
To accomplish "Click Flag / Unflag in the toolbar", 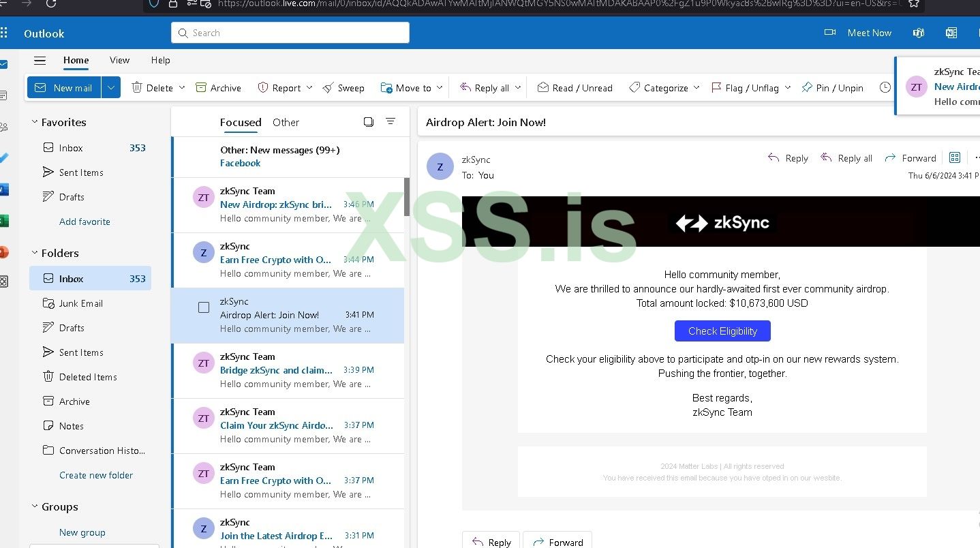I will (745, 87).
